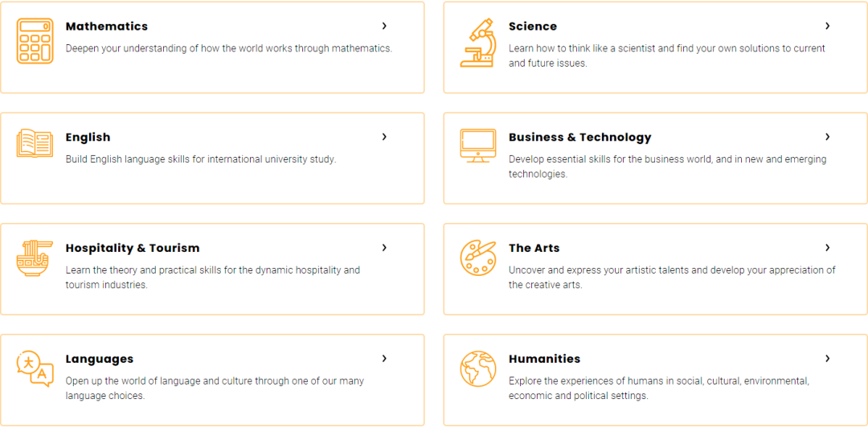Click the noodle bowl icon for Hospitality & Tourism
This screenshot has width=868, height=428.
tap(35, 257)
